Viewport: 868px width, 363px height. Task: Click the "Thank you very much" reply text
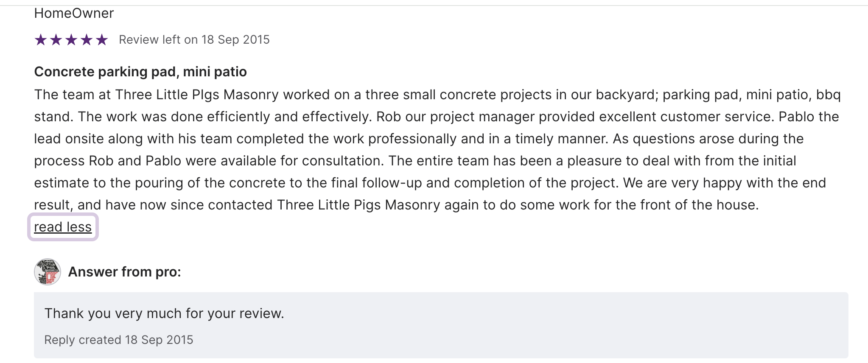(164, 313)
